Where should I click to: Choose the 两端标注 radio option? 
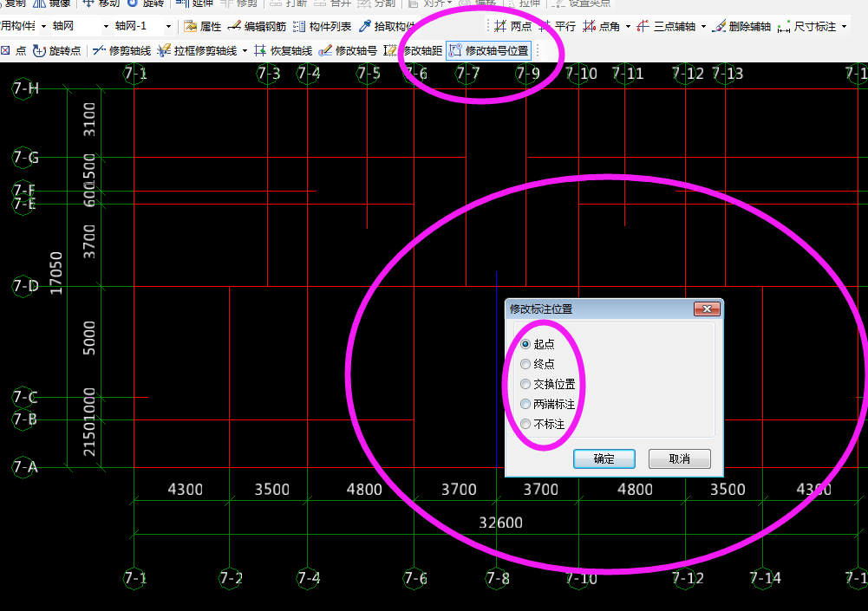(547, 404)
